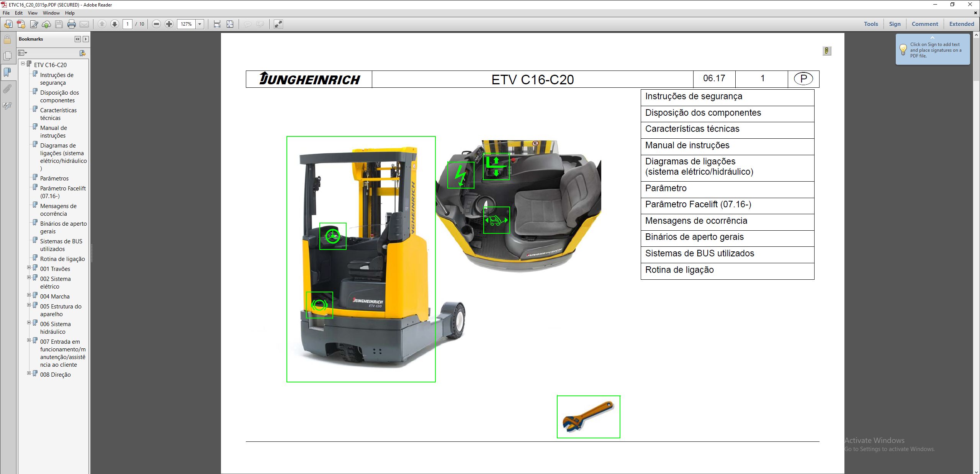
Task: Click the security lock icon in sidebar
Action: coord(7,39)
